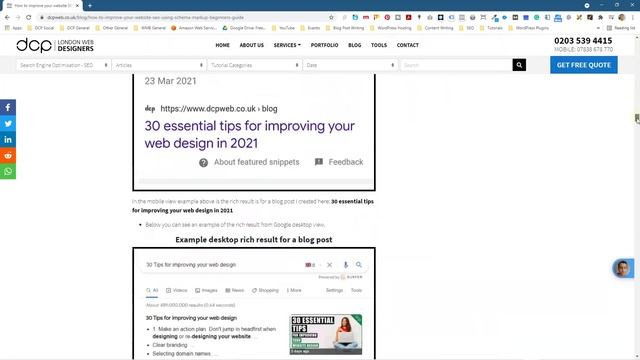The width and height of the screenshot is (640, 360).
Task: Open the Reading list
Action: pos(621,28)
